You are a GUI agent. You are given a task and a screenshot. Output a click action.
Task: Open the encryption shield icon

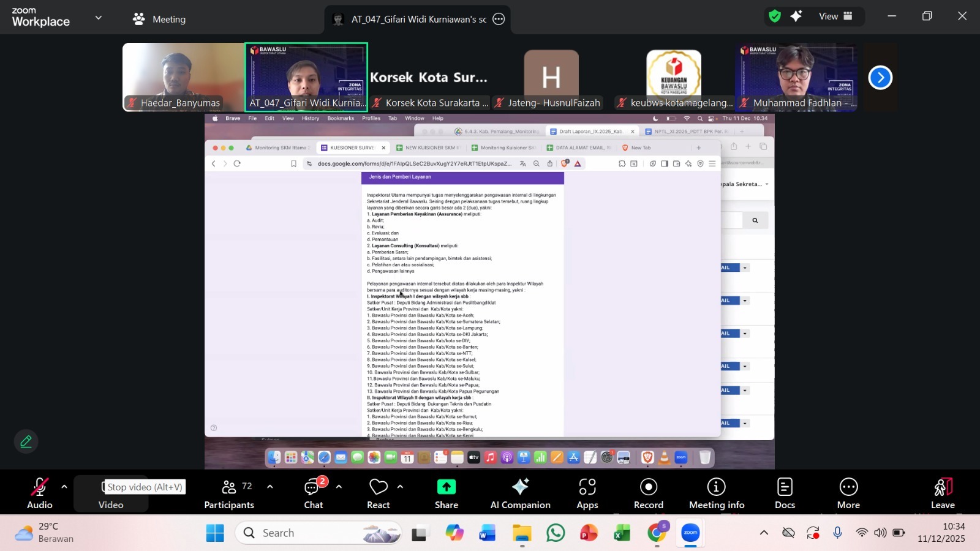775,17
